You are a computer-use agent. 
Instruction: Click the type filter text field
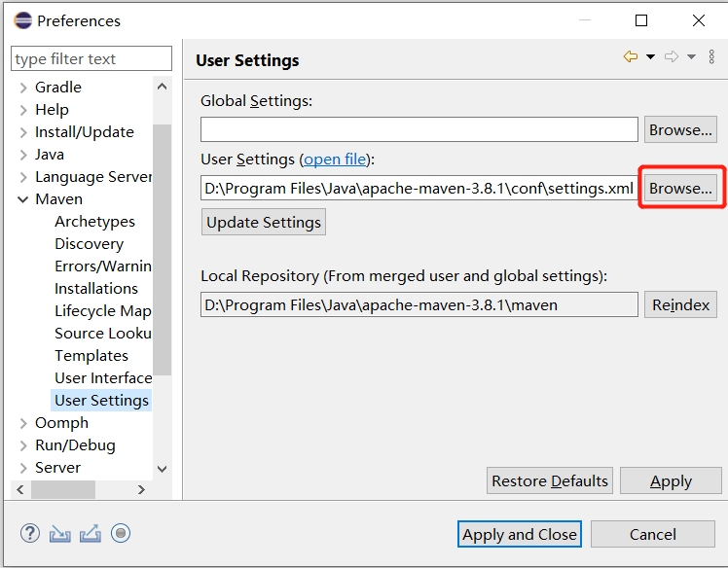(91, 58)
